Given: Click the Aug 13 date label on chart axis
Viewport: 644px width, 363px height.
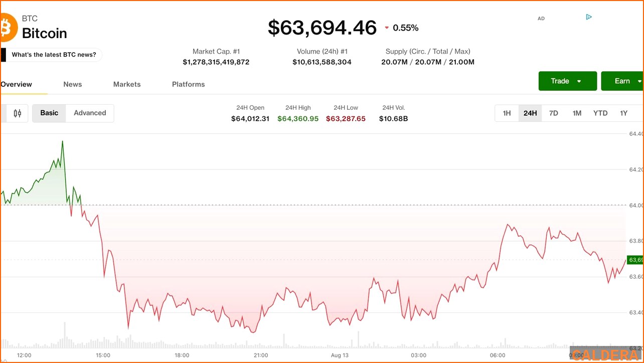Looking at the screenshot, I should [340, 355].
